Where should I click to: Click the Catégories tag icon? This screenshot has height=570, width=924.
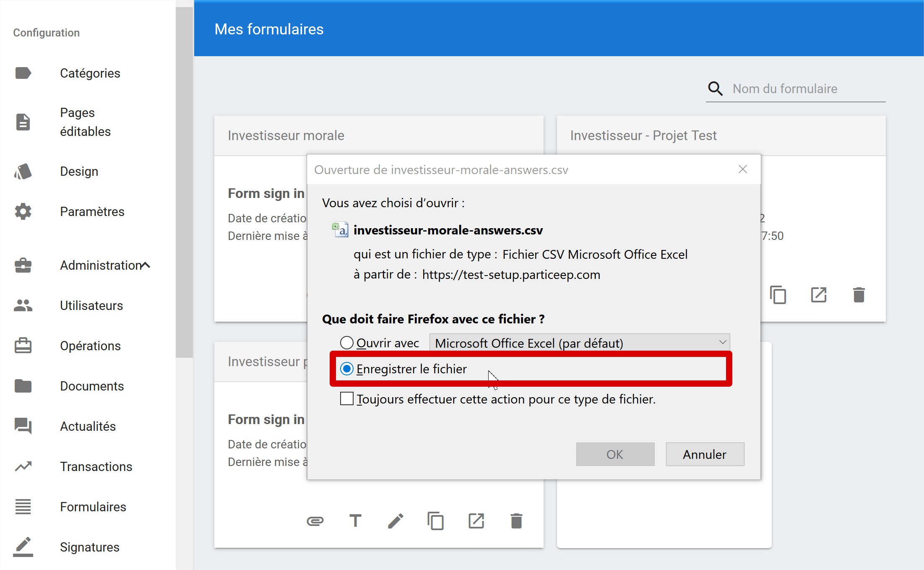tap(23, 73)
